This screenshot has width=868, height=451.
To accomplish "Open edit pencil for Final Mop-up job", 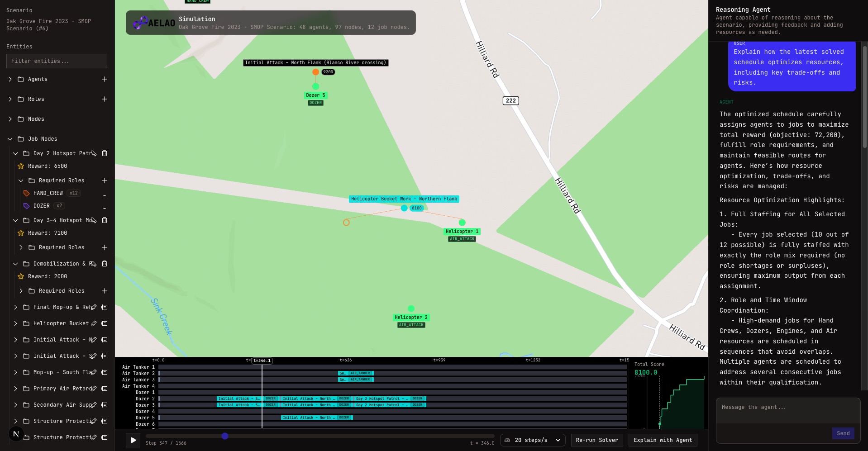I will [94, 307].
